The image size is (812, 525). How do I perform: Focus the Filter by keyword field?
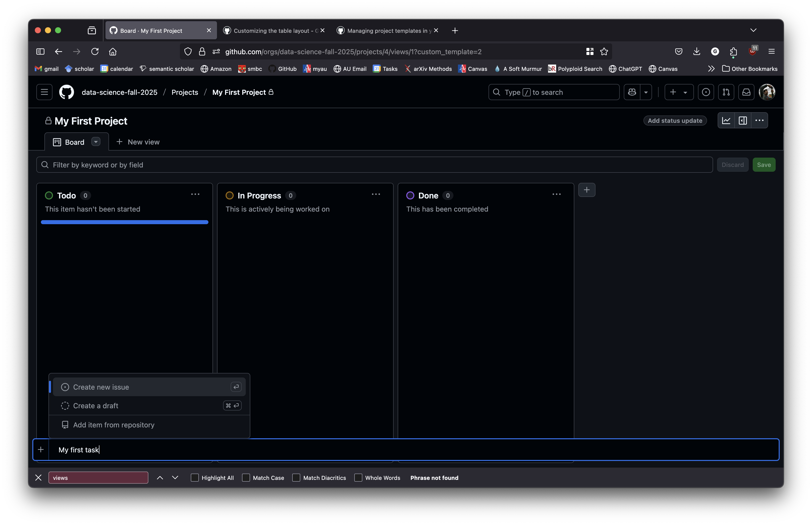[374, 165]
